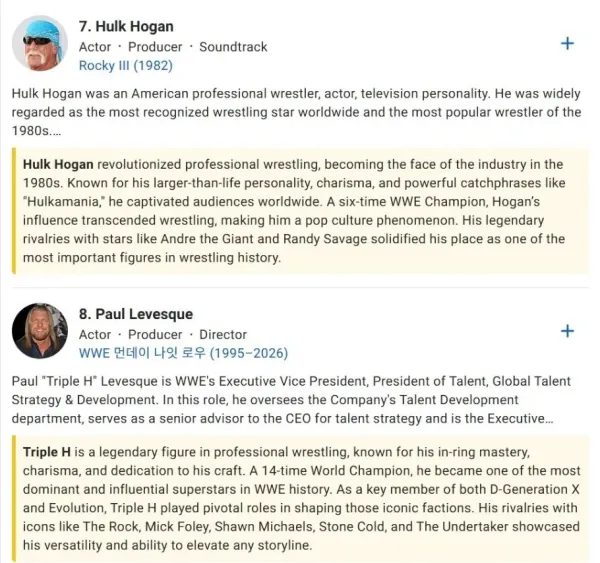
Task: Add Hulk Hogan with the plus icon
Action: (567, 44)
